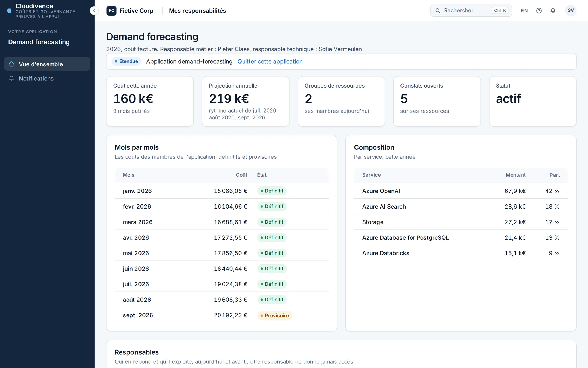Click Quitter cette application link

[x=270, y=61]
